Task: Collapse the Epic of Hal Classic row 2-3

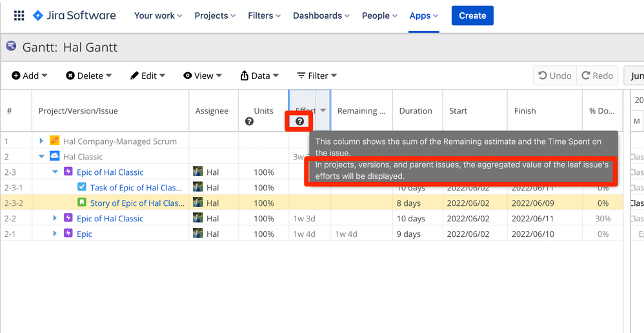Action: [x=55, y=172]
